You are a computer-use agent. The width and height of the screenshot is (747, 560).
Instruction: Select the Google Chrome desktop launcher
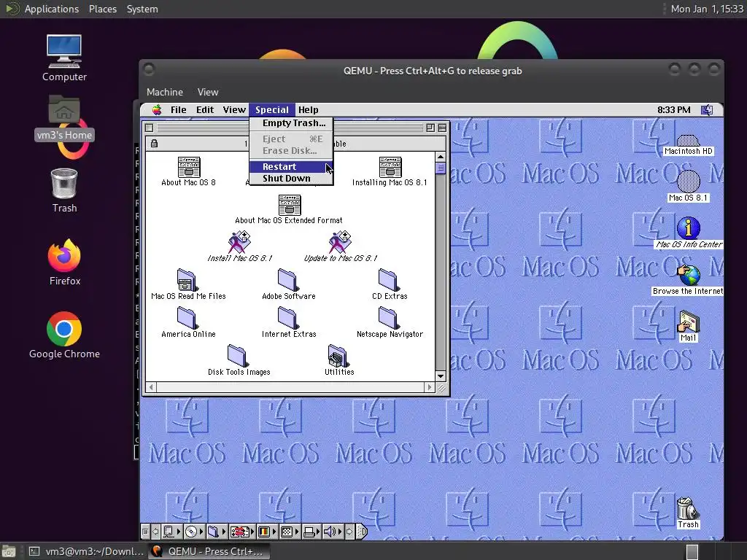[64, 335]
